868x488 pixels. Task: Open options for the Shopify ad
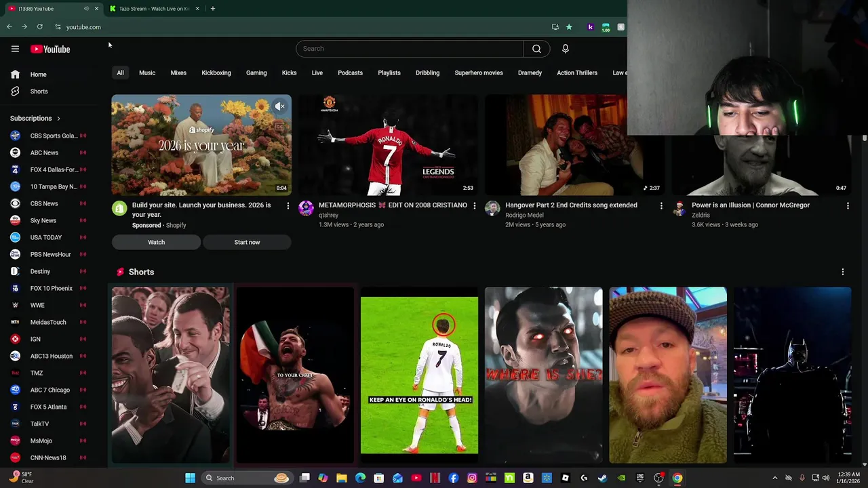tap(288, 205)
